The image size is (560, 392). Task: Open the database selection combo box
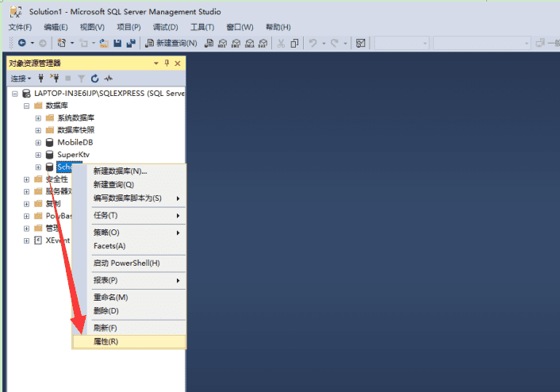click(x=401, y=43)
